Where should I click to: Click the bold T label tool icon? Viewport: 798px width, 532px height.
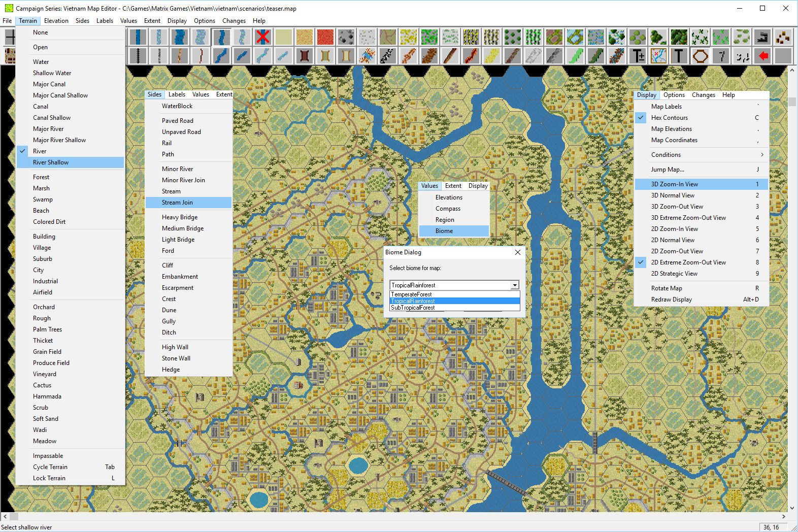click(x=679, y=55)
